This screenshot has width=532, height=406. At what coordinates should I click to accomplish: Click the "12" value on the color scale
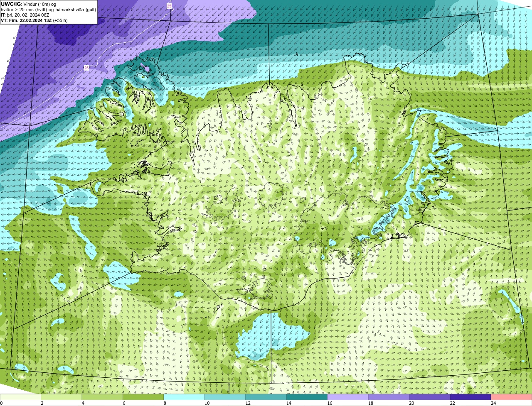(248, 403)
